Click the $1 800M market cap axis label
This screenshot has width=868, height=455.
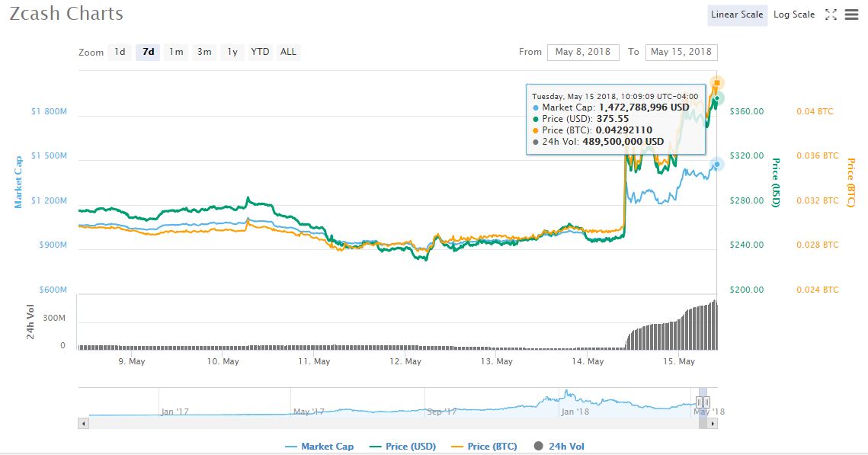click(x=49, y=111)
